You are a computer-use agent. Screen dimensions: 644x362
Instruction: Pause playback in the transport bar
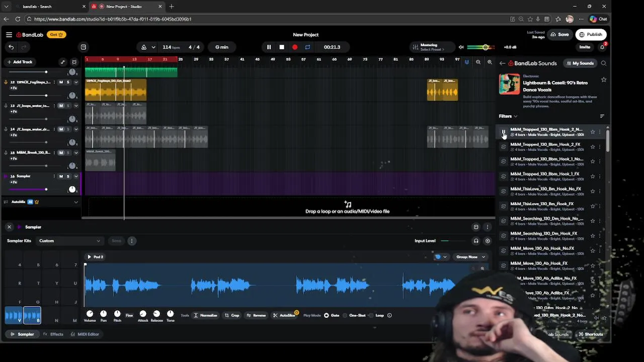tap(269, 47)
